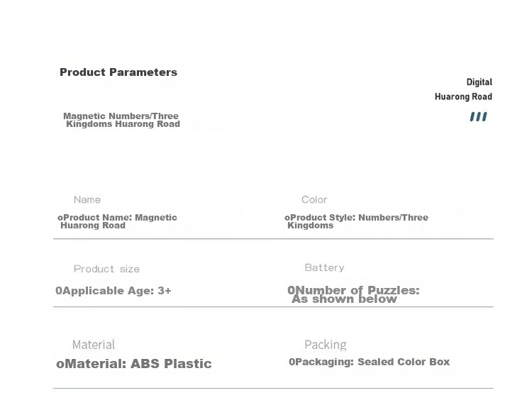Select Product Name: Magnetic Huarong Road text
532x405 pixels.
click(x=117, y=221)
